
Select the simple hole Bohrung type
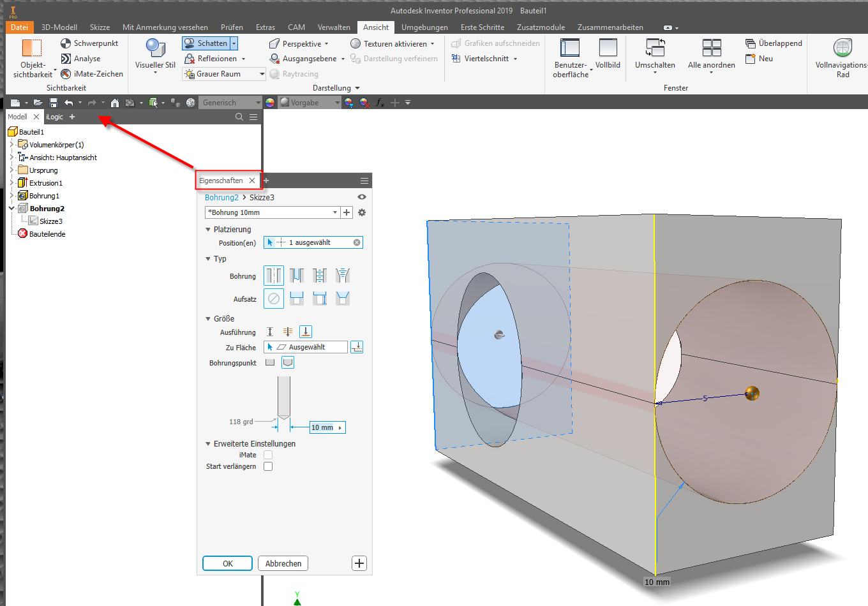pyautogui.click(x=274, y=276)
